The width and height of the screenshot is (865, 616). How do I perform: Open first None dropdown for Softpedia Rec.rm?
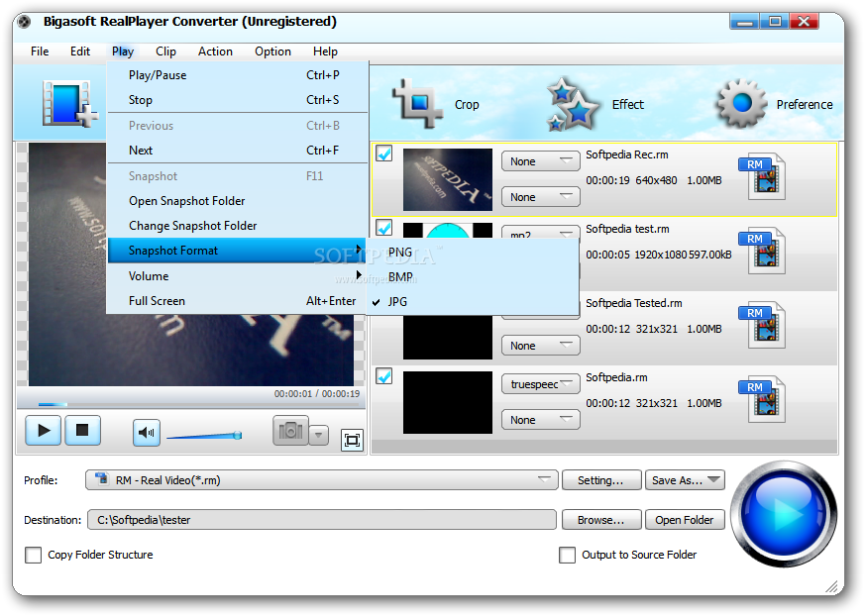541,161
